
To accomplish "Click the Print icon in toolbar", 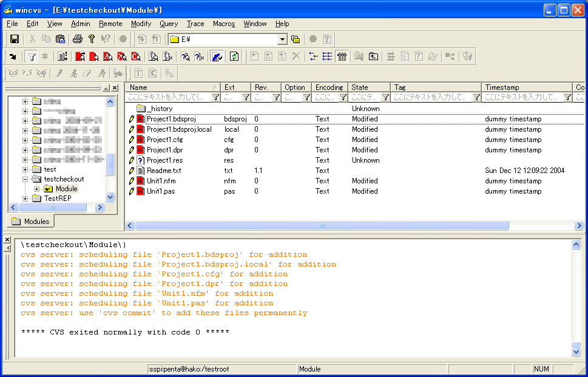I will click(77, 39).
